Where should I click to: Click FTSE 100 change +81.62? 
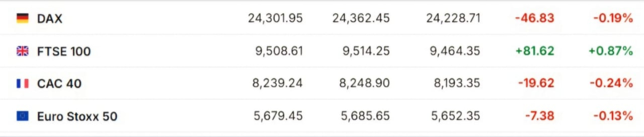(x=535, y=51)
